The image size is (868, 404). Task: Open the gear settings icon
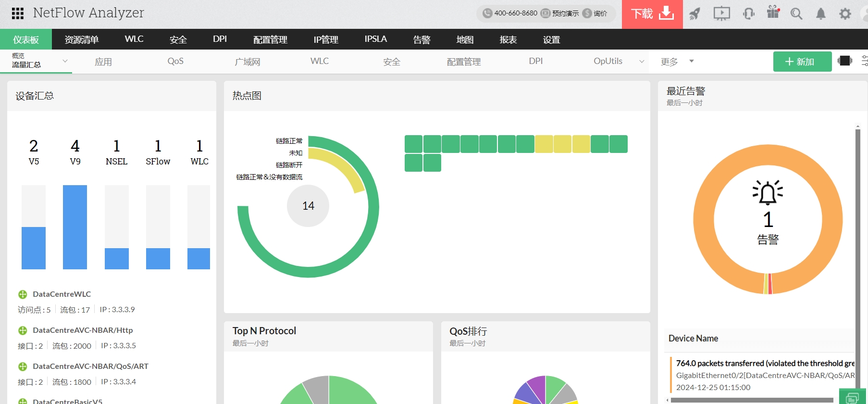coord(845,14)
